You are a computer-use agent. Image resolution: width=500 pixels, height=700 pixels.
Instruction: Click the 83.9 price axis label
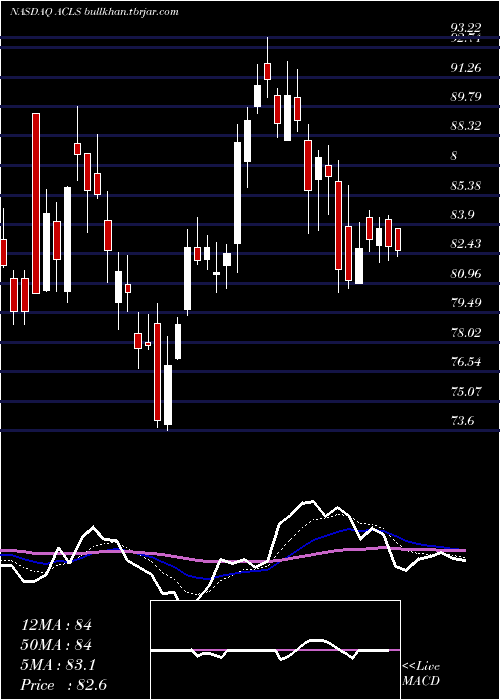point(462,215)
